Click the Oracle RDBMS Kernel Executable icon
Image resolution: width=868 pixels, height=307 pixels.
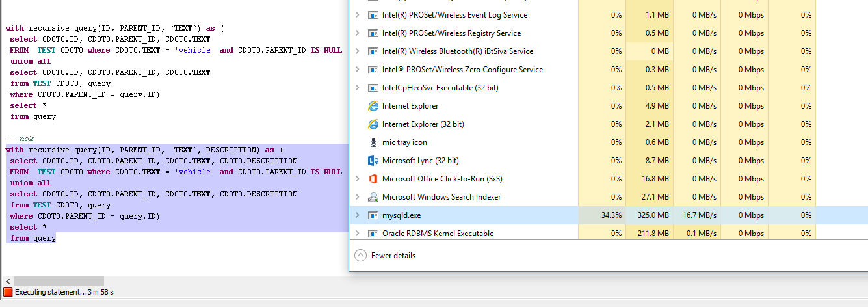373,234
